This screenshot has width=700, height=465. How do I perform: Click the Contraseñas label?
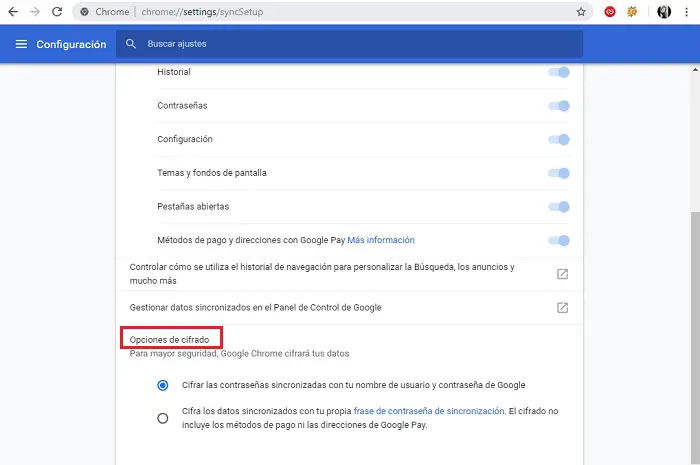[x=182, y=106]
